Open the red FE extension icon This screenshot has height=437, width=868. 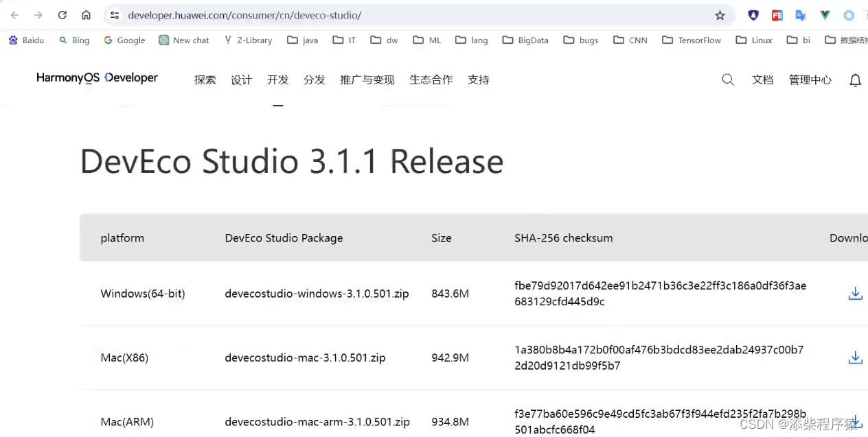click(x=777, y=15)
